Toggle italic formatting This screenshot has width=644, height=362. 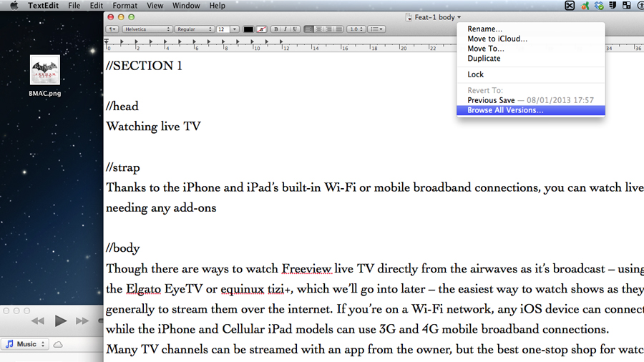[x=286, y=29]
